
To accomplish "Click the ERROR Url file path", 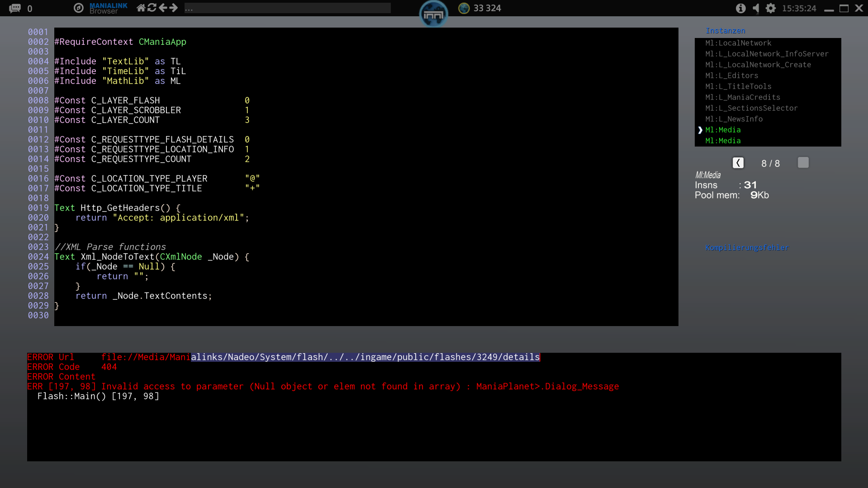I will pos(320,357).
